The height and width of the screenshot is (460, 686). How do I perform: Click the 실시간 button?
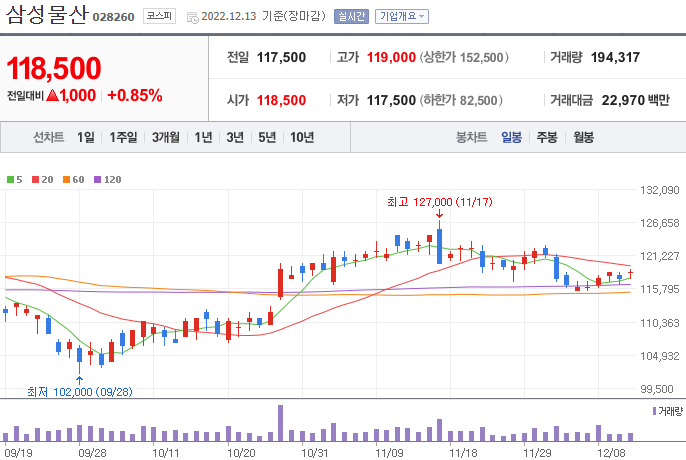click(x=351, y=17)
